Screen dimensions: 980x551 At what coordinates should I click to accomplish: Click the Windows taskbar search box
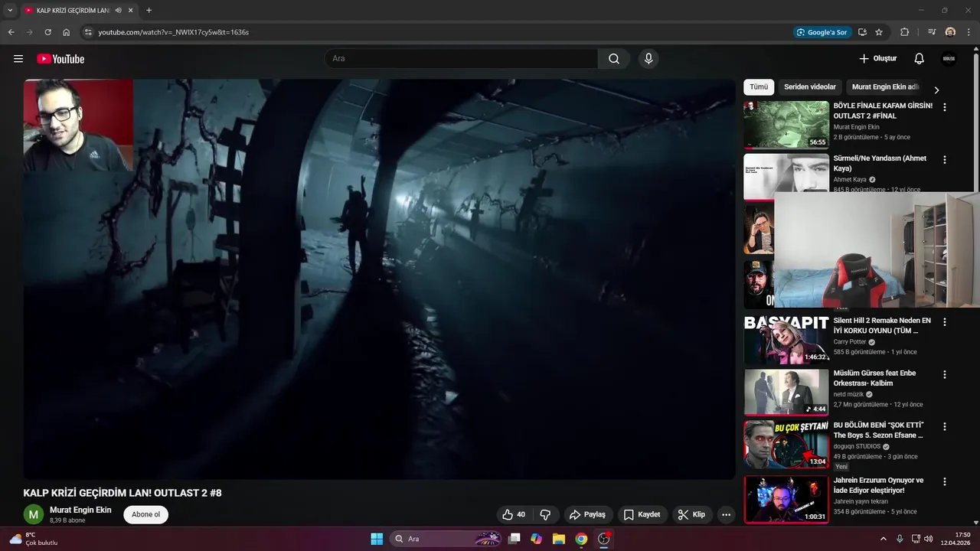446,539
